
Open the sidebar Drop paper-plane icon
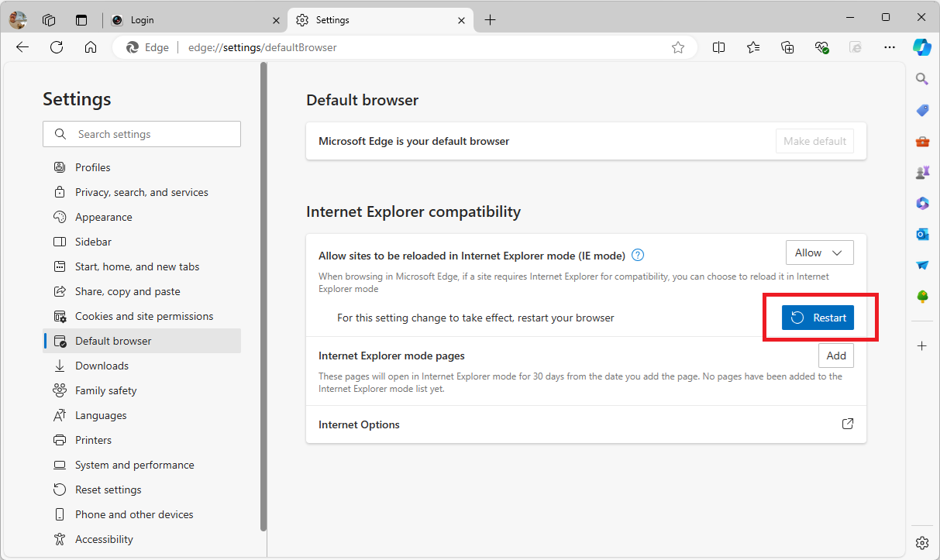(922, 265)
